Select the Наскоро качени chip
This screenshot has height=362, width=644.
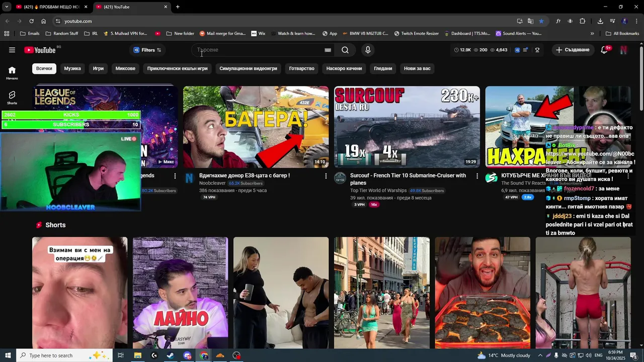(x=344, y=68)
